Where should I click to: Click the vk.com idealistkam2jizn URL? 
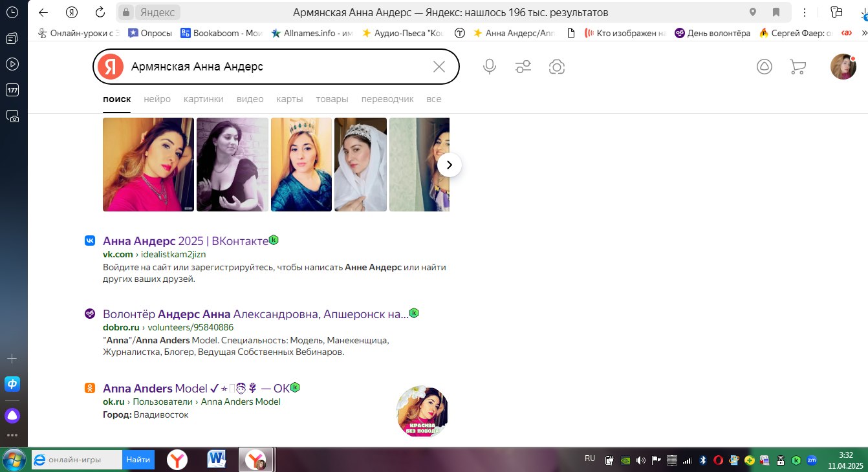pyautogui.click(x=154, y=254)
